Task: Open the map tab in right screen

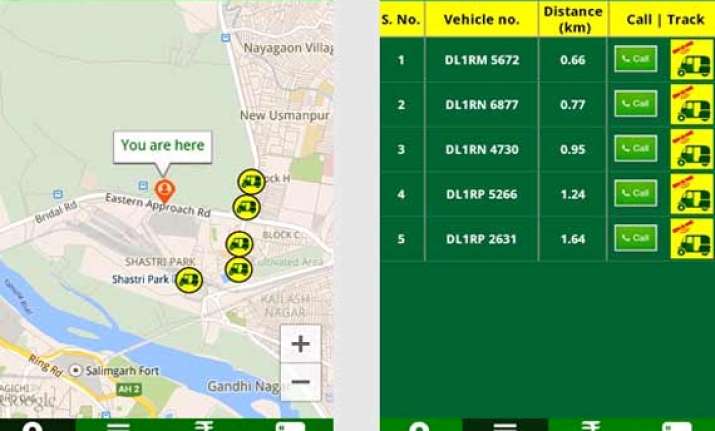Action: click(420, 425)
